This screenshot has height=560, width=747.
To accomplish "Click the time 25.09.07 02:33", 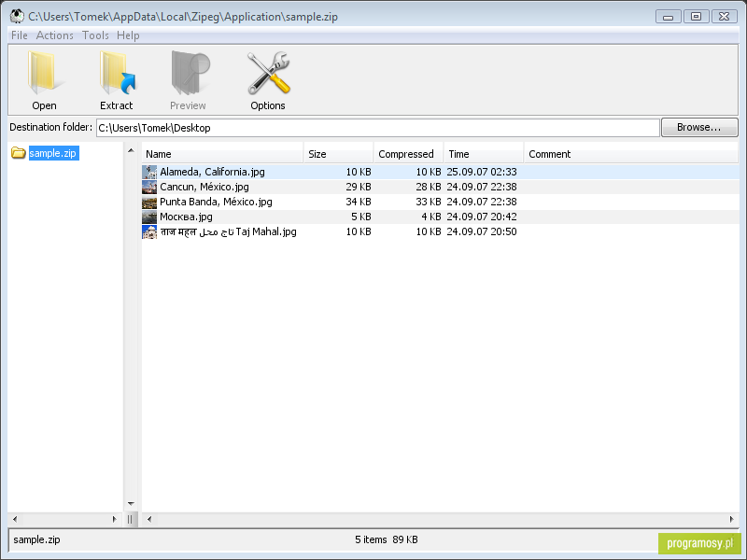I will [x=482, y=172].
